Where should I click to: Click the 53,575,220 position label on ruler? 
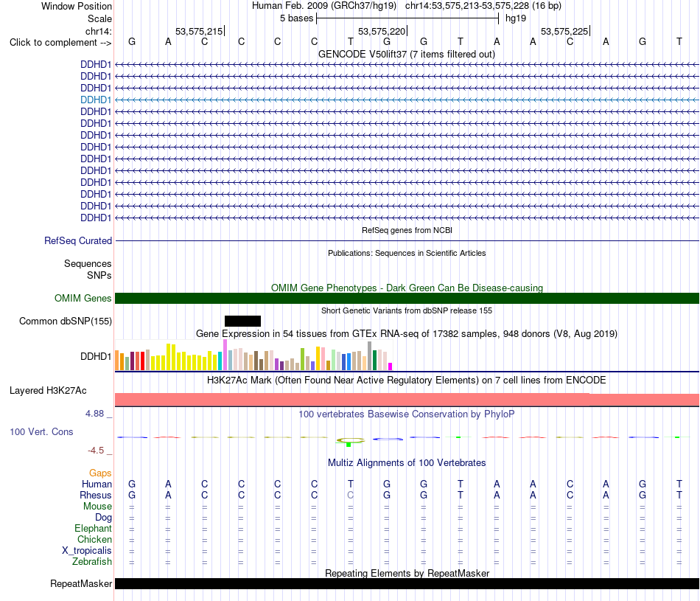pyautogui.click(x=382, y=31)
